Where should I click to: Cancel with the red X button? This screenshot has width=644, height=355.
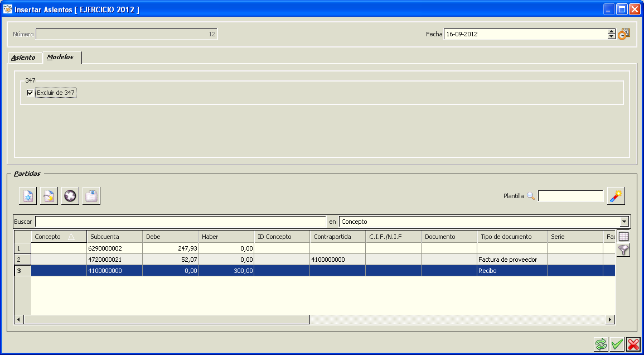click(634, 344)
